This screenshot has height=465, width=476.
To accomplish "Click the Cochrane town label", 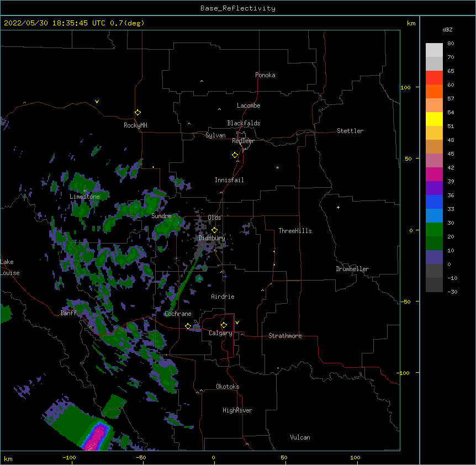I will (178, 314).
